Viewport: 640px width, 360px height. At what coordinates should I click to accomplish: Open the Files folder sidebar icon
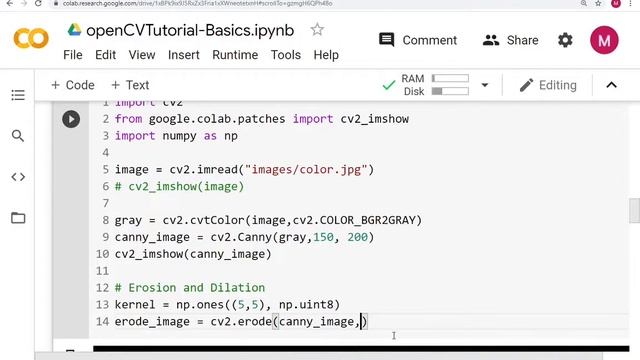click(x=18, y=218)
